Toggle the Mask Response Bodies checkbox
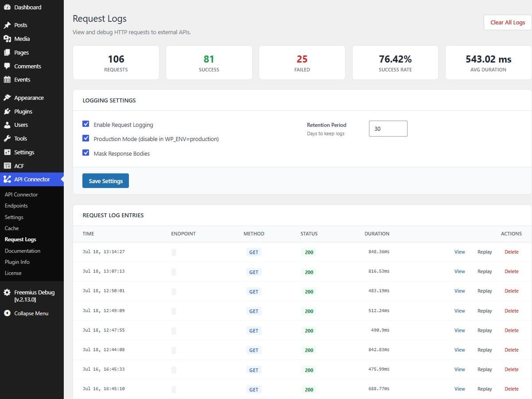This screenshot has width=532, height=399. tap(86, 153)
